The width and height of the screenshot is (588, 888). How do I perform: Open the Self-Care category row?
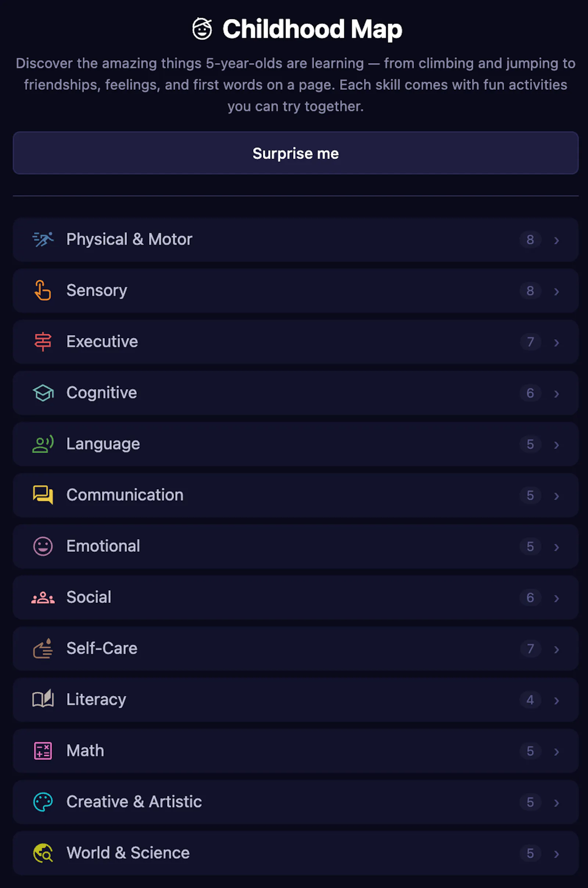coord(295,648)
